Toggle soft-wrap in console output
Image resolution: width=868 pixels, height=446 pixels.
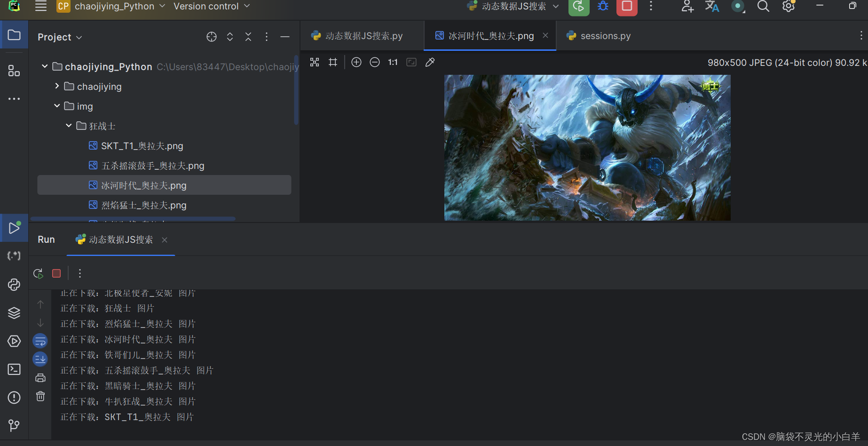pyautogui.click(x=40, y=341)
